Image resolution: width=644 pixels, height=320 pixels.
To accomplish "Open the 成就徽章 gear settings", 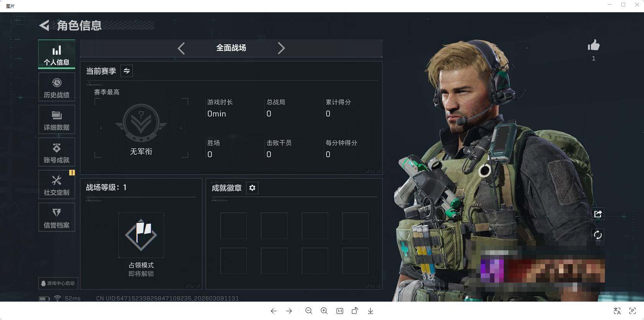I will [252, 188].
